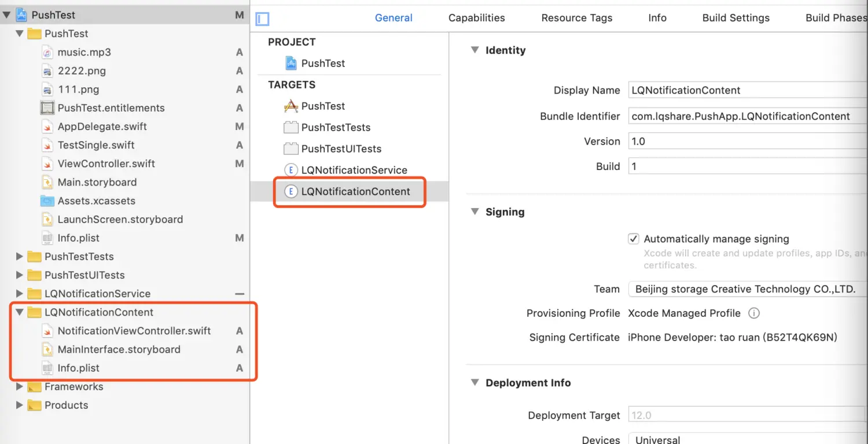Viewport: 868px width, 444px height.
Task: Expand the Frameworks group
Action: point(20,387)
